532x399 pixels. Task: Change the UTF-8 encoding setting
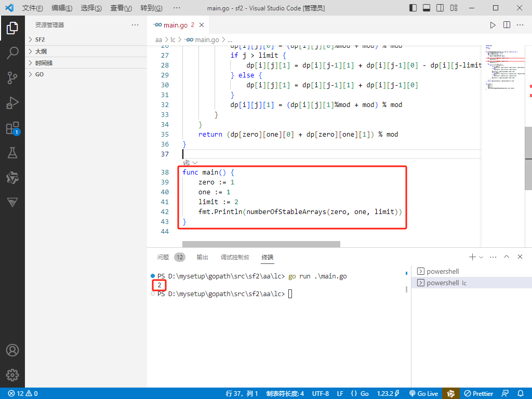(x=320, y=394)
